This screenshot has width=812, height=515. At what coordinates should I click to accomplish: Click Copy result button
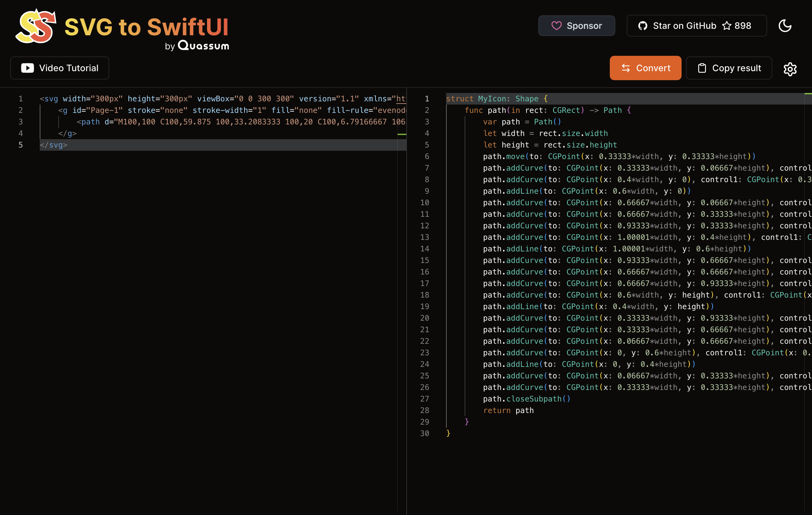729,68
